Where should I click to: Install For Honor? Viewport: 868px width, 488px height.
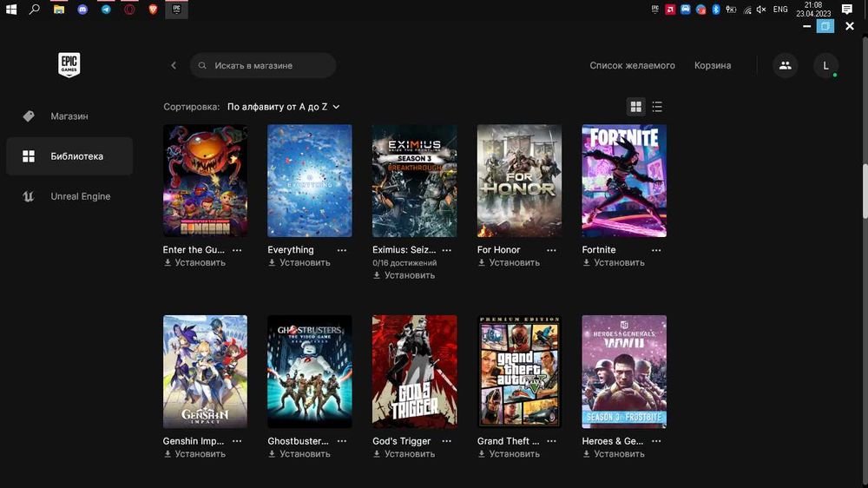[509, 262]
